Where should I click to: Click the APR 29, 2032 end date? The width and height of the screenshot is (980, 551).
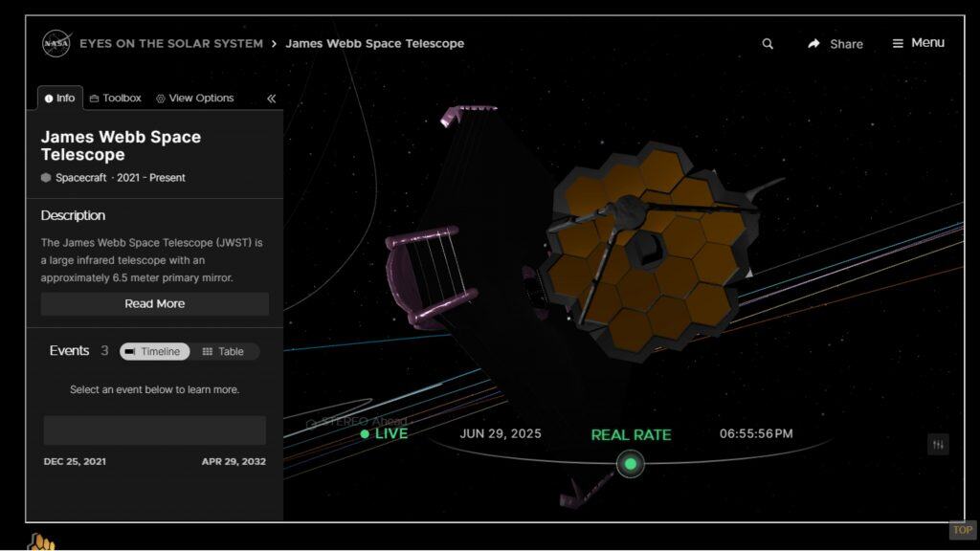click(234, 462)
